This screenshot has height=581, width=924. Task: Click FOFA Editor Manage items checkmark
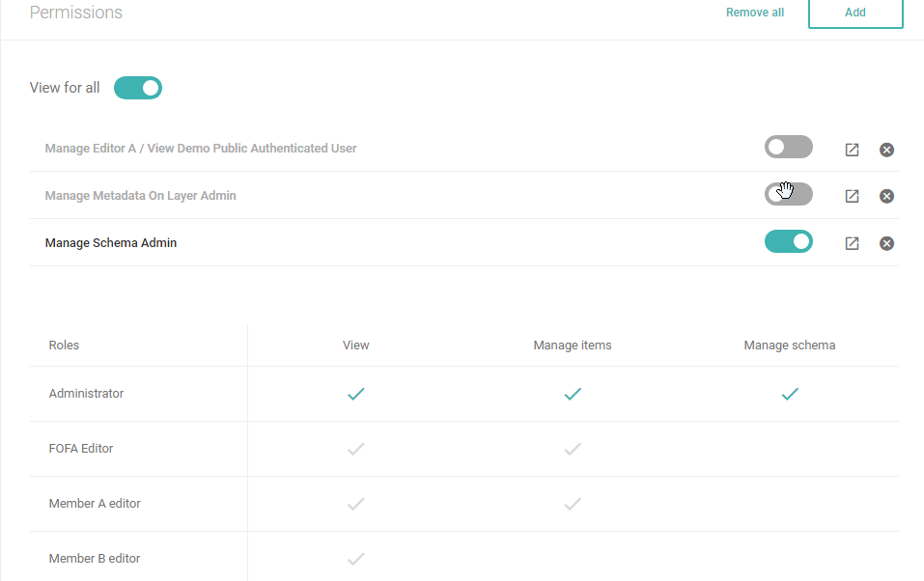pyautogui.click(x=573, y=449)
